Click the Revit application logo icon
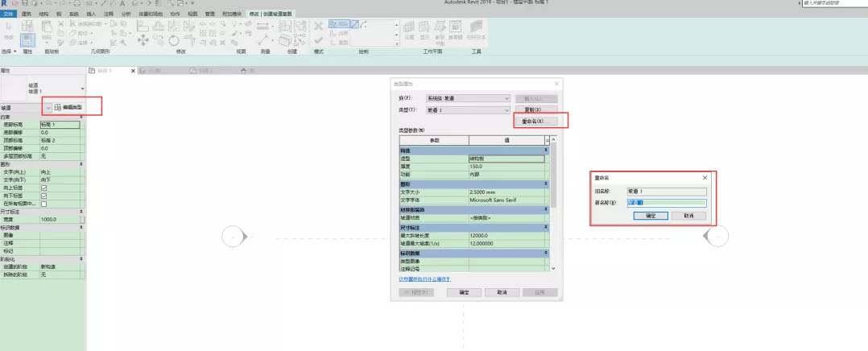The height and width of the screenshot is (351, 868). click(4, 3)
